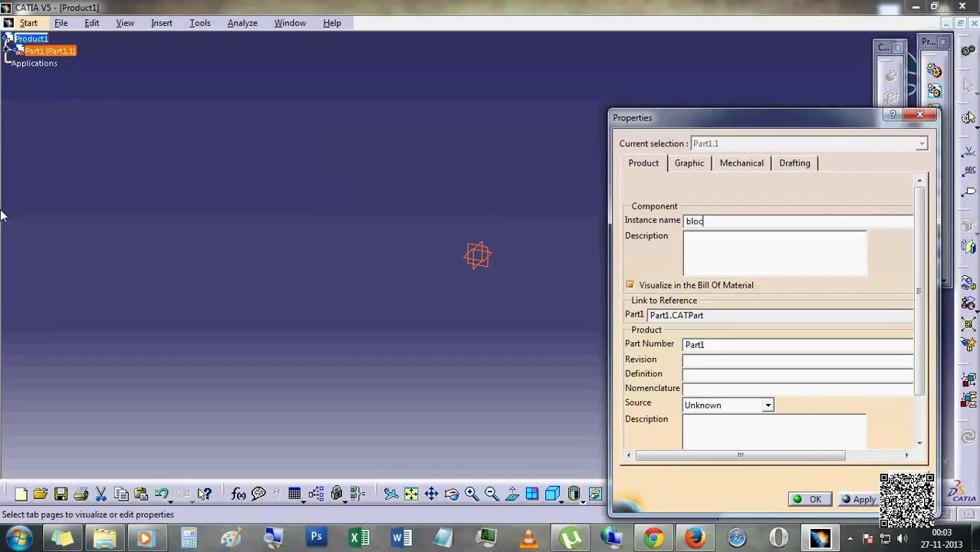The width and height of the screenshot is (980, 552).
Task: Switch to the Mechanical tab
Action: (x=742, y=163)
